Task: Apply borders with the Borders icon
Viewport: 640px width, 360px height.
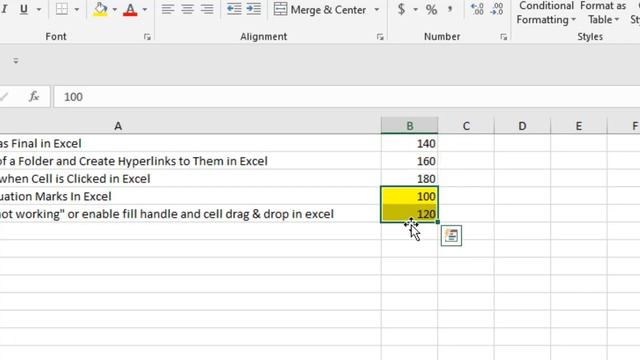Action: [x=62, y=9]
